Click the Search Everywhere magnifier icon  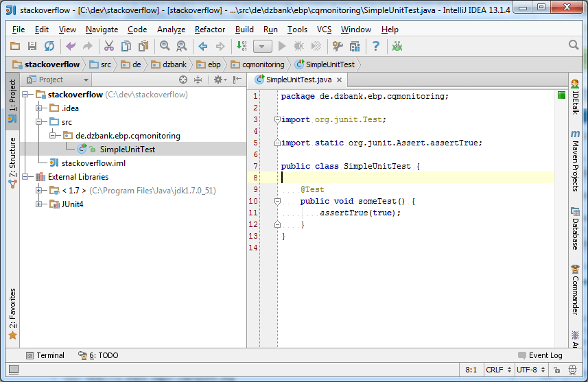[x=574, y=45]
